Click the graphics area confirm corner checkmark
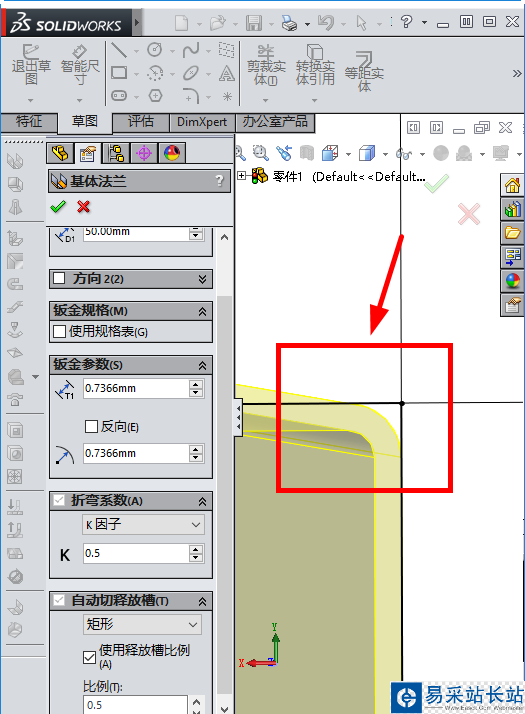The image size is (525, 714). click(x=437, y=184)
